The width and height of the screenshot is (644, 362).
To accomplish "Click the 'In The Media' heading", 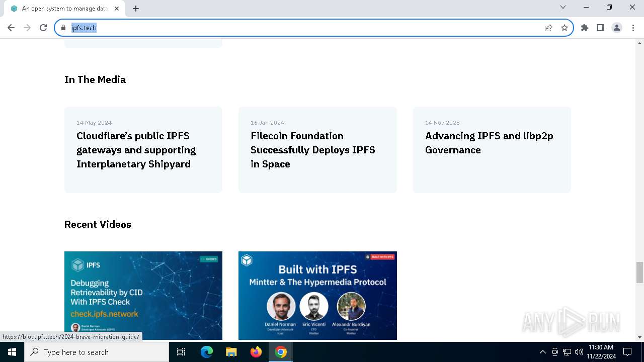I will pos(95,79).
